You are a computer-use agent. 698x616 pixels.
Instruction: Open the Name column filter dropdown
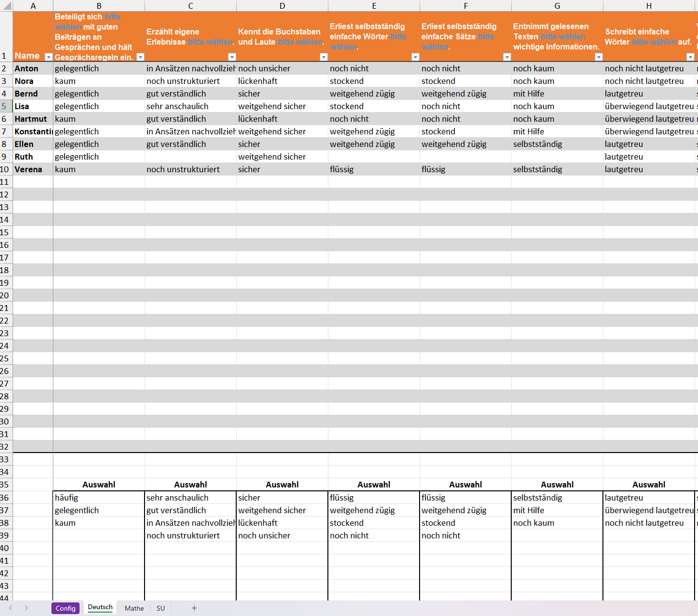(x=48, y=57)
